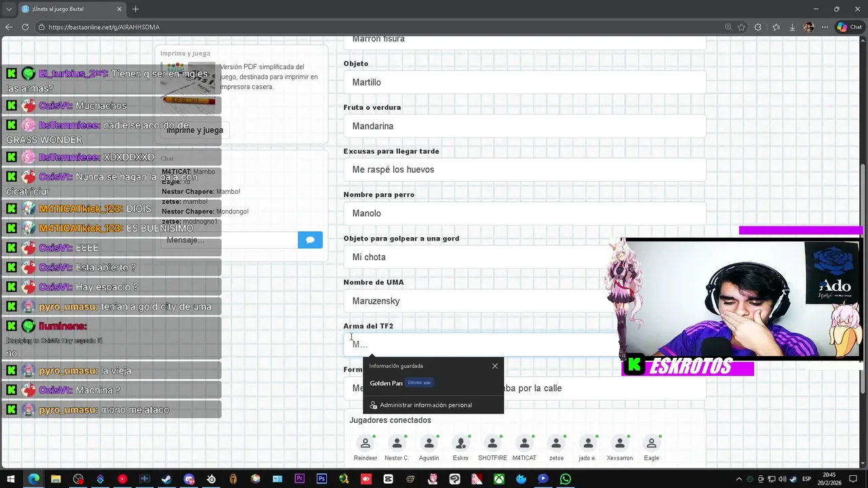Open the Windows Start menu
868x488 pixels.
pyautogui.click(x=12, y=479)
